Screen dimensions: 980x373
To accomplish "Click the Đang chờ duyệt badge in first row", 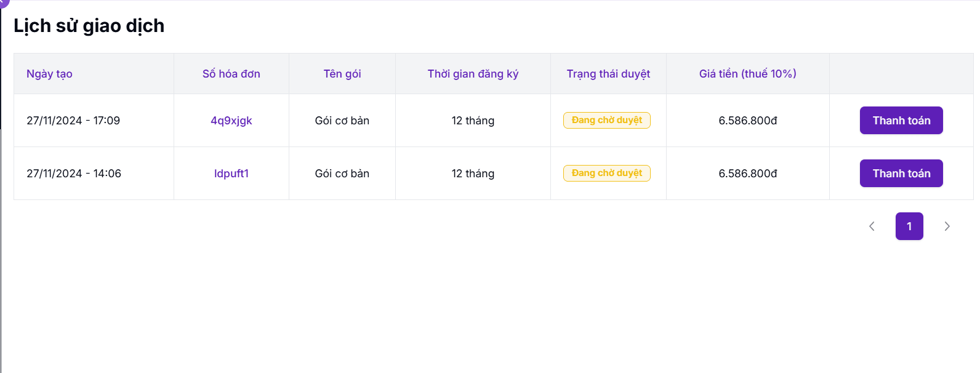I will coord(607,121).
